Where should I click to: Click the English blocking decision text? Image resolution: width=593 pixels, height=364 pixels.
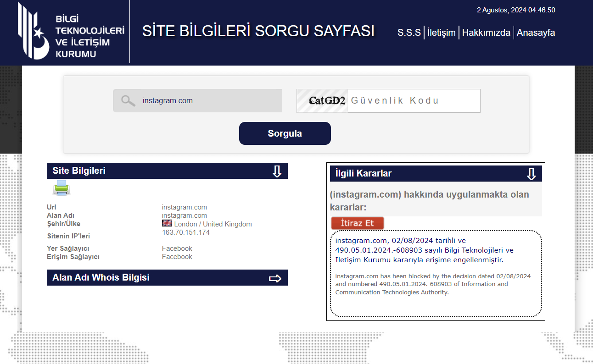(433, 284)
